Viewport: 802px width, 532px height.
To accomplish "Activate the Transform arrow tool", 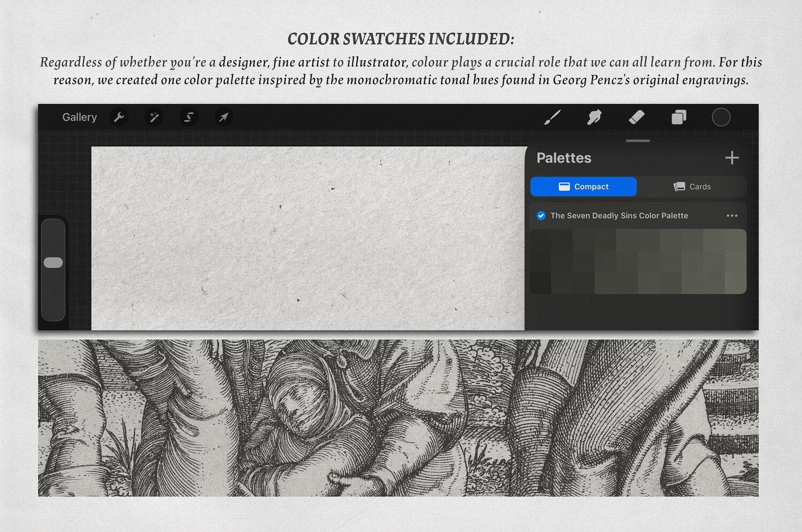I will point(223,117).
